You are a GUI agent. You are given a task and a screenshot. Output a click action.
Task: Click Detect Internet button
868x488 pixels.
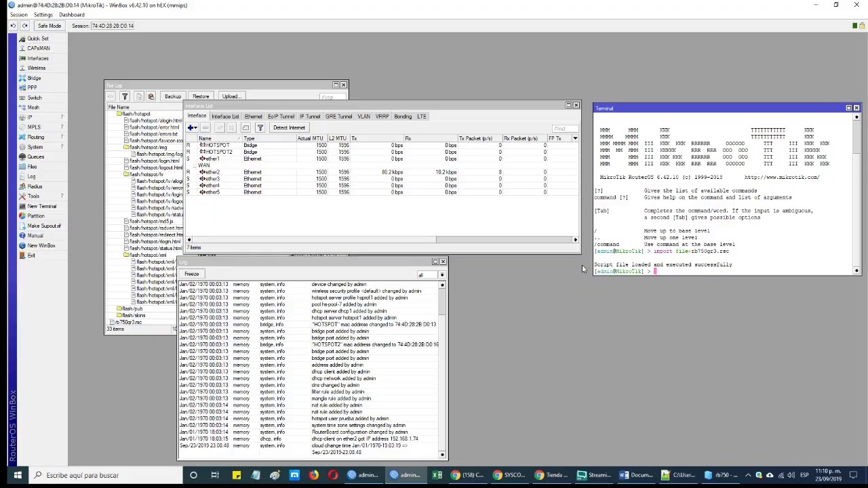click(x=289, y=127)
